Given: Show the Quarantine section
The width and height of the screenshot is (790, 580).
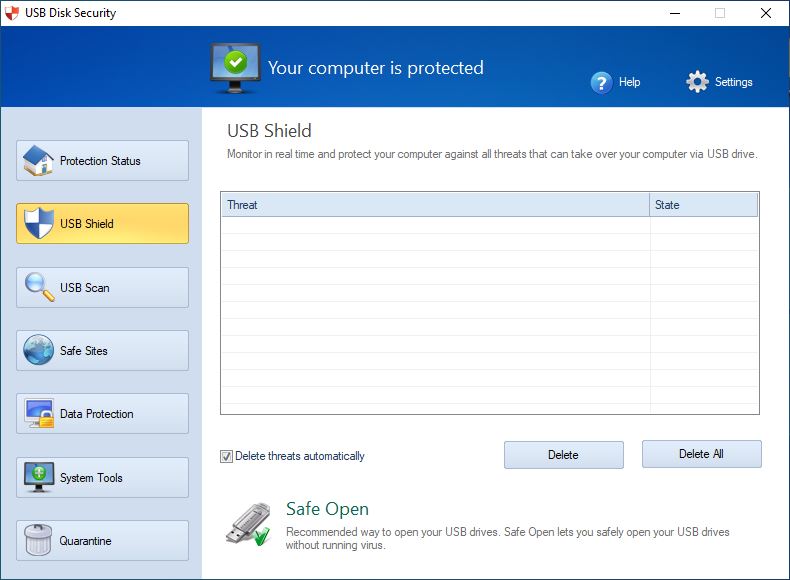Looking at the screenshot, I should point(102,540).
